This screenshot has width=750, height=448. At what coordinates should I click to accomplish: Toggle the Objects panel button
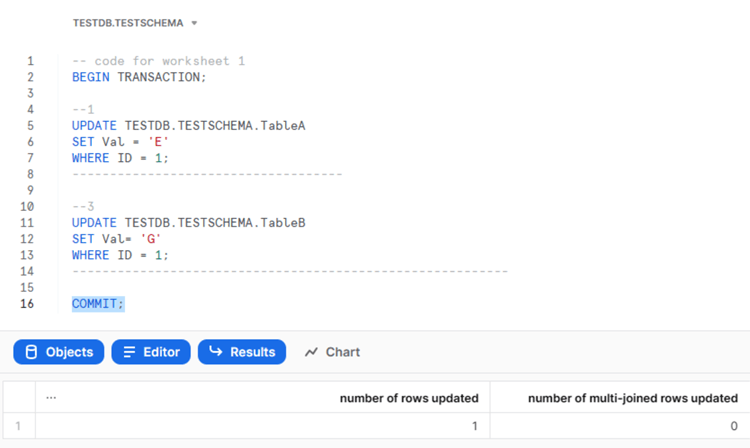click(58, 352)
